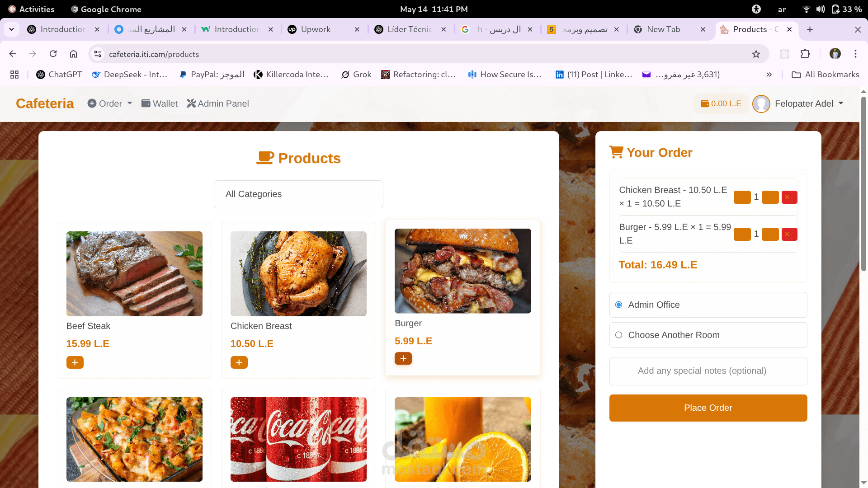Select the Admin Office radio button

click(619, 305)
